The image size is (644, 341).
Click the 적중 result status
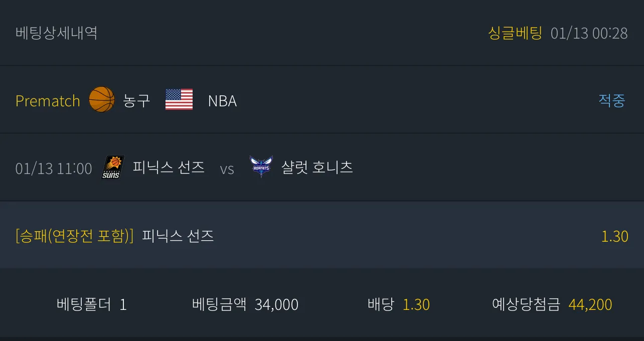point(612,100)
